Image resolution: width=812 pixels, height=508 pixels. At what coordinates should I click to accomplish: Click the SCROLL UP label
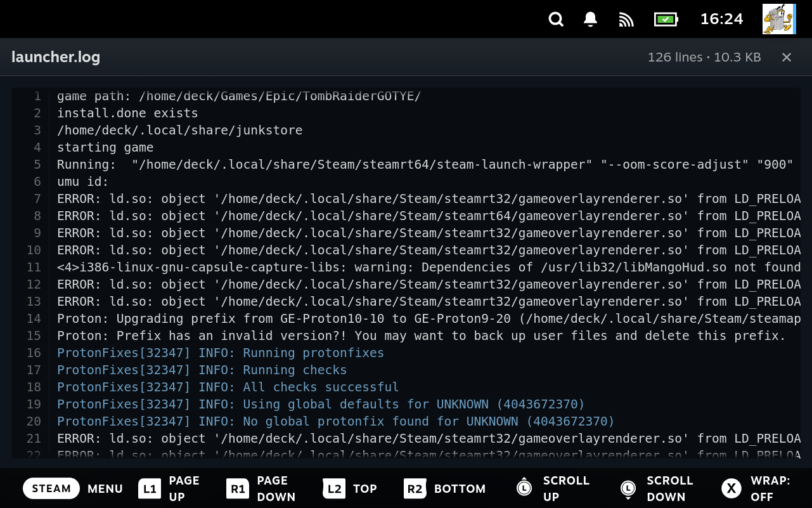(x=566, y=488)
